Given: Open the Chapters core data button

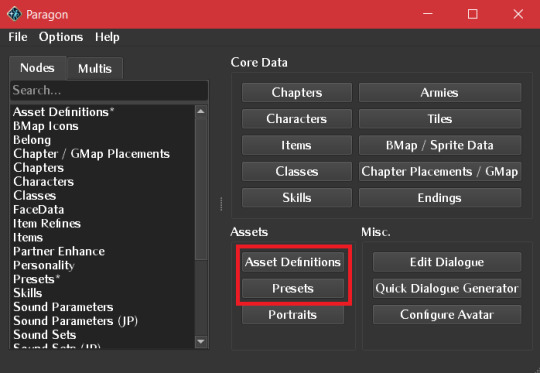Looking at the screenshot, I should coord(297,92).
